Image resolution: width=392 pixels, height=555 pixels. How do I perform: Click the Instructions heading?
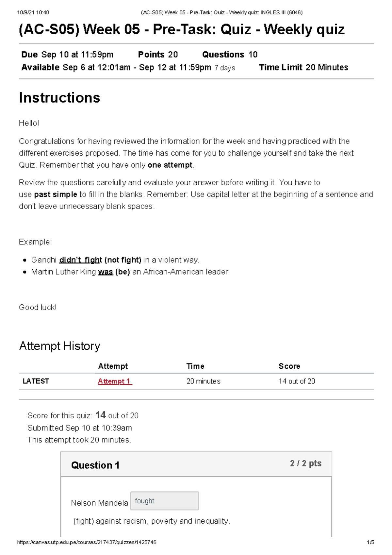tap(59, 98)
